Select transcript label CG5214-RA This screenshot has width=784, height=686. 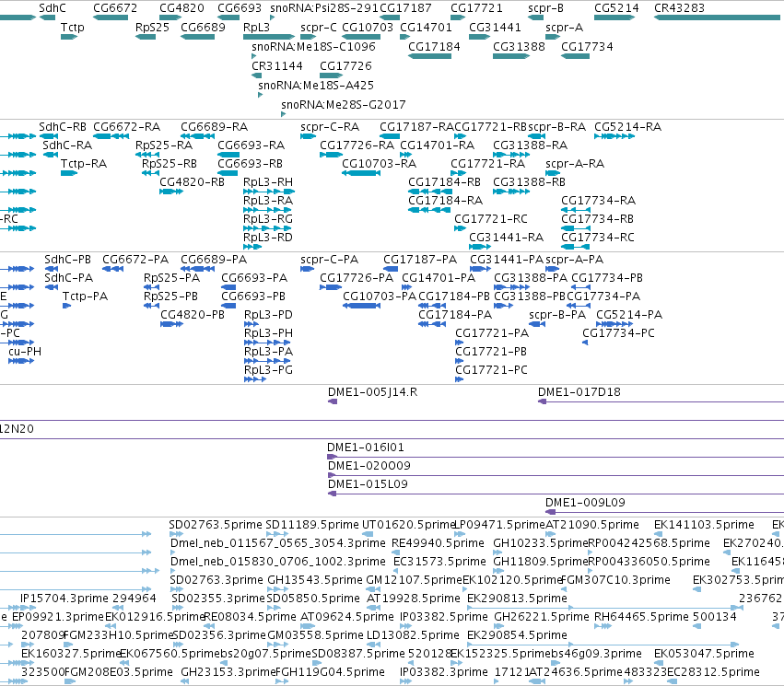click(628, 127)
